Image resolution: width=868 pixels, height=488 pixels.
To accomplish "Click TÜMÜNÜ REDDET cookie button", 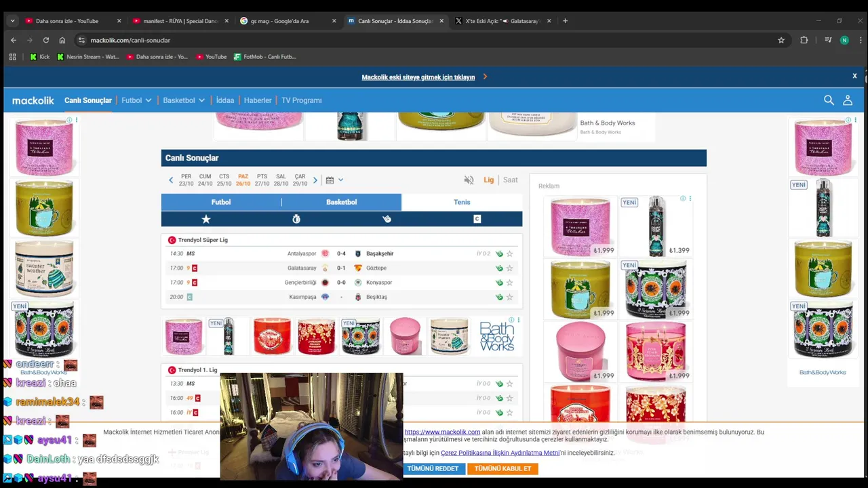I will click(x=433, y=468).
